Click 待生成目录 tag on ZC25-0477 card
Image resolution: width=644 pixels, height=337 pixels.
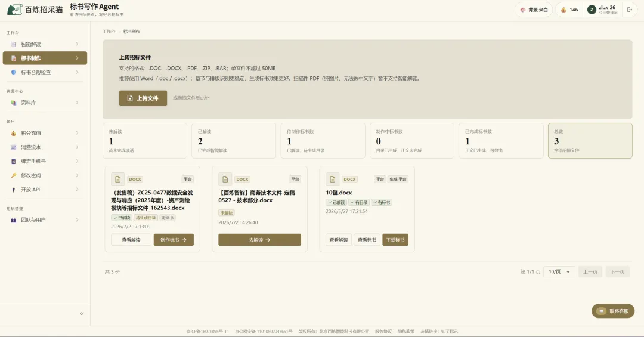(146, 218)
